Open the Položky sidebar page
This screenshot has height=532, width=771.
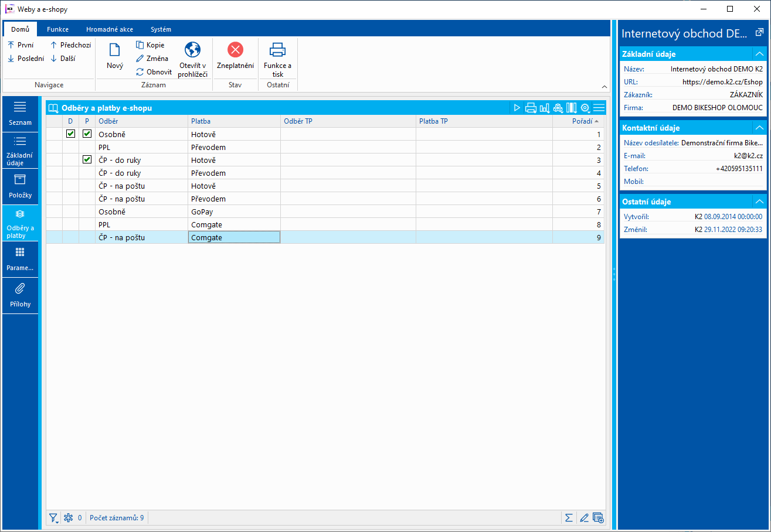[x=21, y=186]
